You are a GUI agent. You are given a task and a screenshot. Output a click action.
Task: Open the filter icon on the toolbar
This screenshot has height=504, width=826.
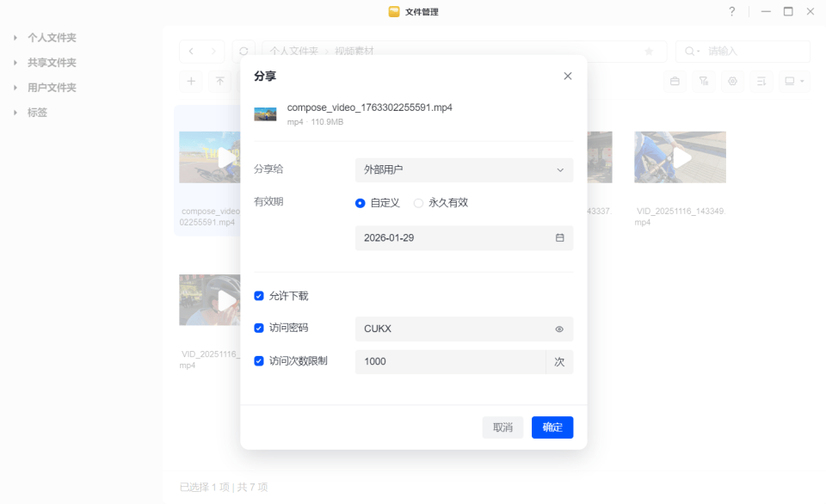click(x=704, y=81)
